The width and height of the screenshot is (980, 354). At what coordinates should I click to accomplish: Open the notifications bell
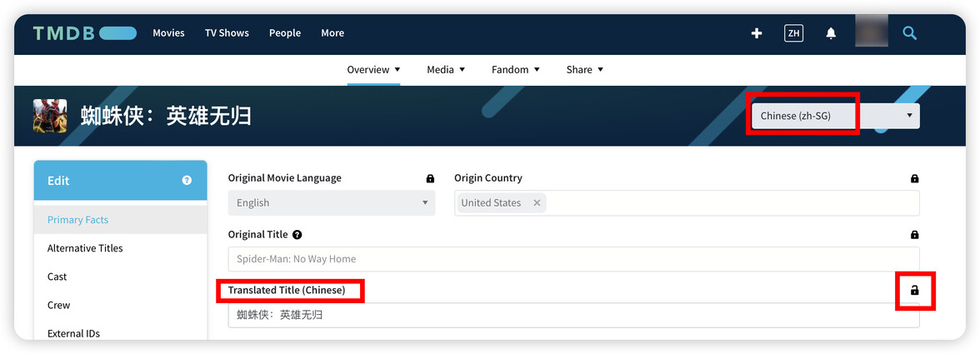(x=831, y=33)
